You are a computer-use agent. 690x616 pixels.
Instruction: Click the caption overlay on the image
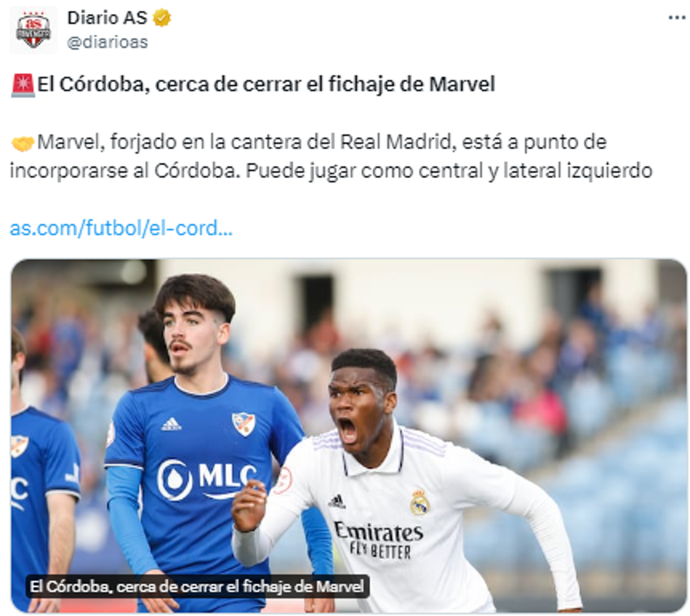pos(197,586)
